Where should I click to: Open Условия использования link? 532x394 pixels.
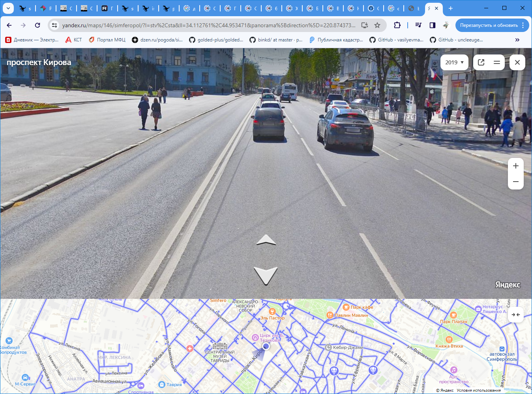pyautogui.click(x=479, y=390)
